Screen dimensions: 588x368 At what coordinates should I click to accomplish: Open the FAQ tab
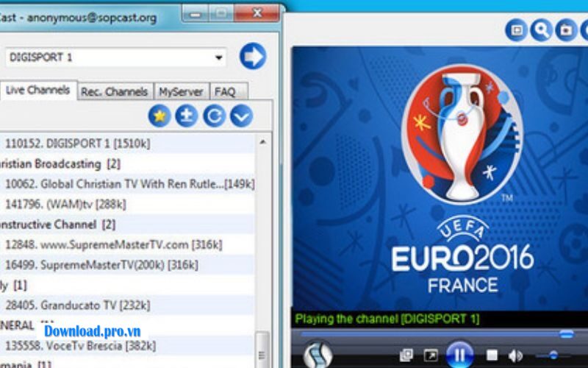[229, 91]
